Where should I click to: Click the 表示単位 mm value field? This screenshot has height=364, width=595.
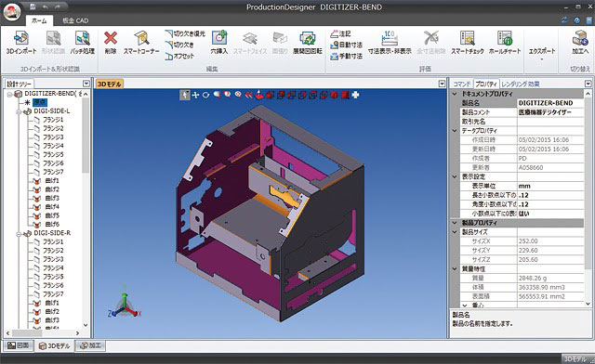click(x=550, y=186)
